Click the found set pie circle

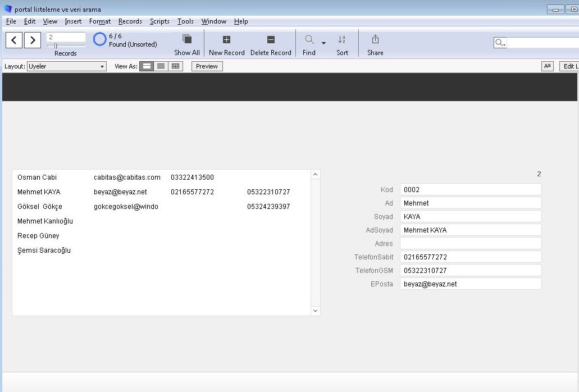tap(99, 39)
